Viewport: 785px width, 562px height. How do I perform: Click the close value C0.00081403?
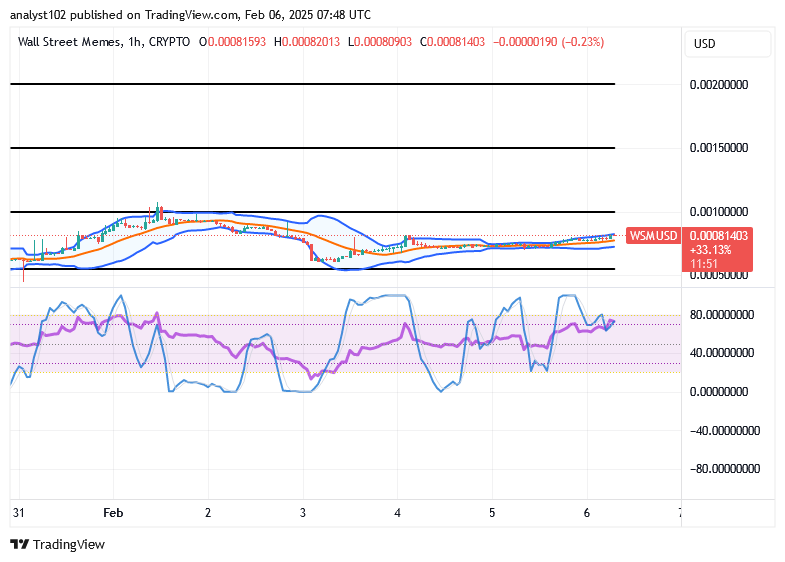tap(453, 42)
